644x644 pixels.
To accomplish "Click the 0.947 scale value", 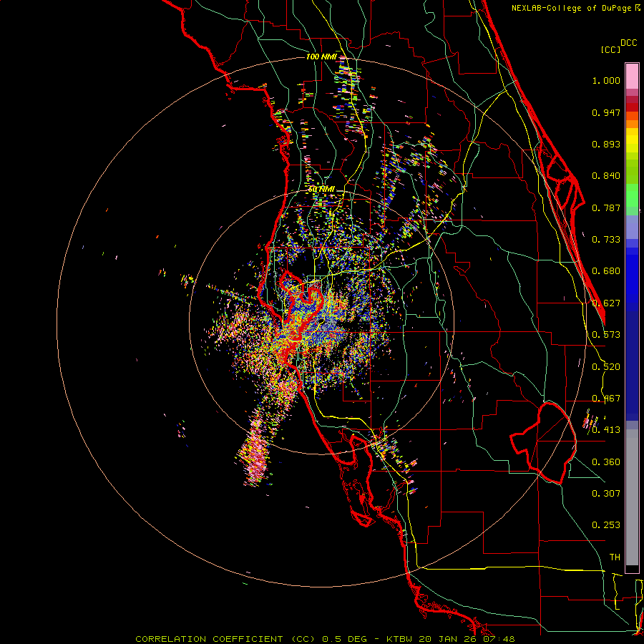I will [x=606, y=112].
